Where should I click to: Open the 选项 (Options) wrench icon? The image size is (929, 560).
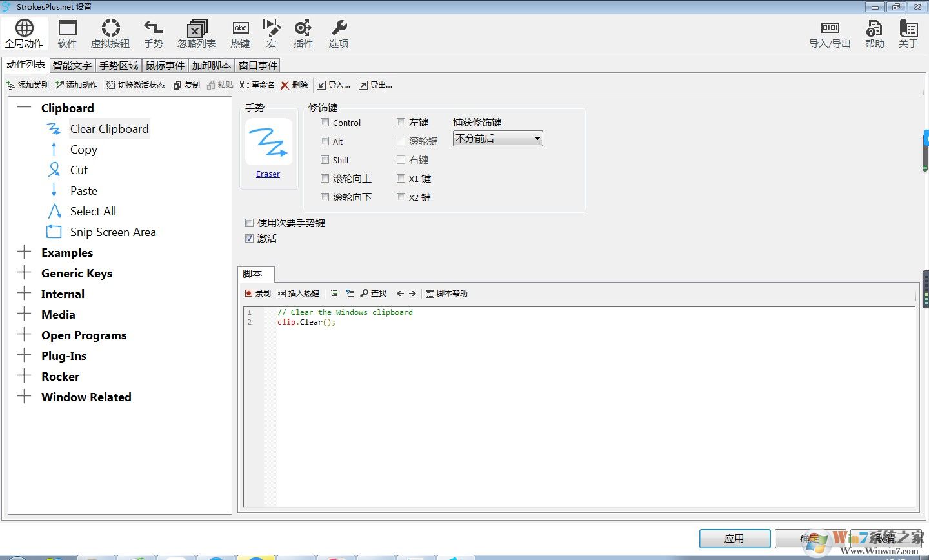click(337, 34)
